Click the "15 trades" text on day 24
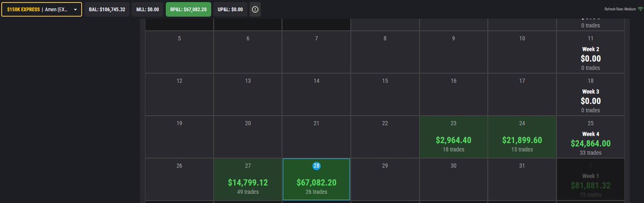 522,149
